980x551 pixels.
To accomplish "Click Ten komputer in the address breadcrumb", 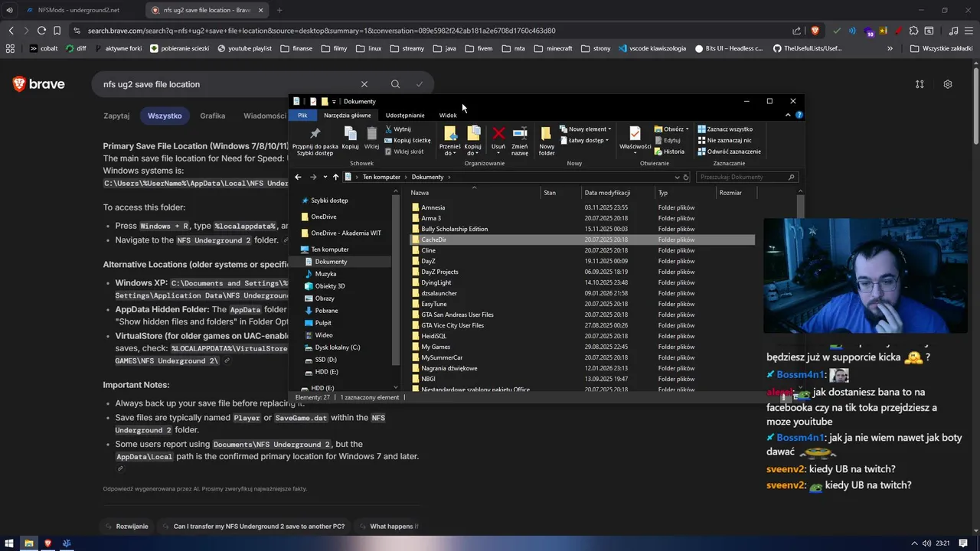I will (381, 177).
